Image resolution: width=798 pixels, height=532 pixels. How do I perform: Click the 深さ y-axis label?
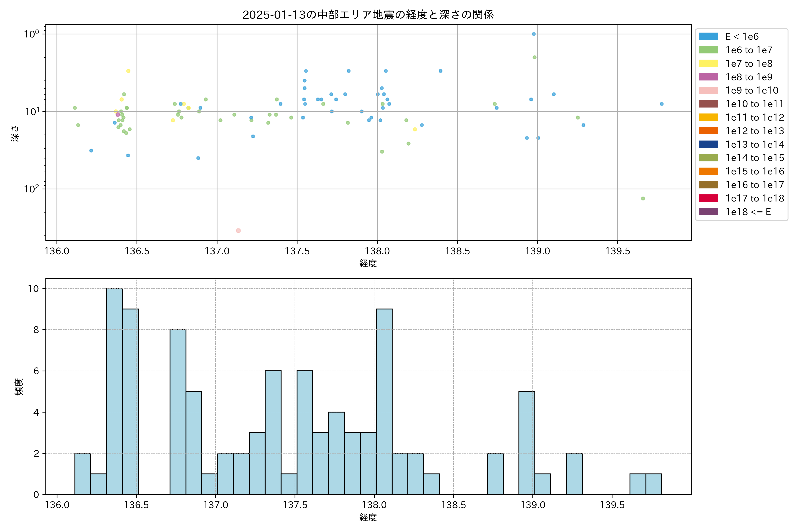click(15, 133)
